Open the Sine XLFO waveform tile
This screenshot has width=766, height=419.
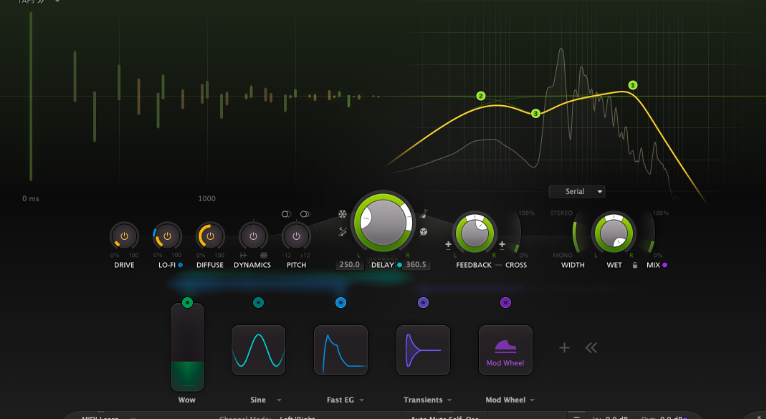tap(258, 350)
